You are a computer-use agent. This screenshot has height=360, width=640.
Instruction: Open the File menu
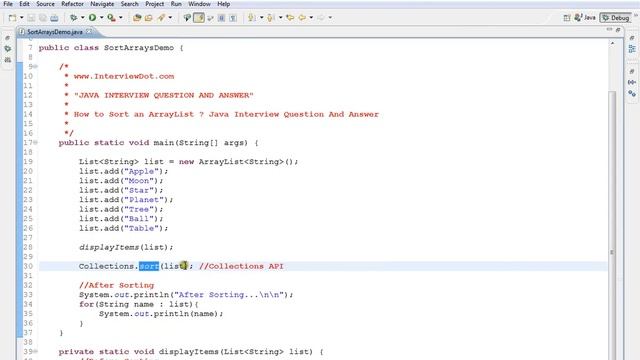point(8,4)
